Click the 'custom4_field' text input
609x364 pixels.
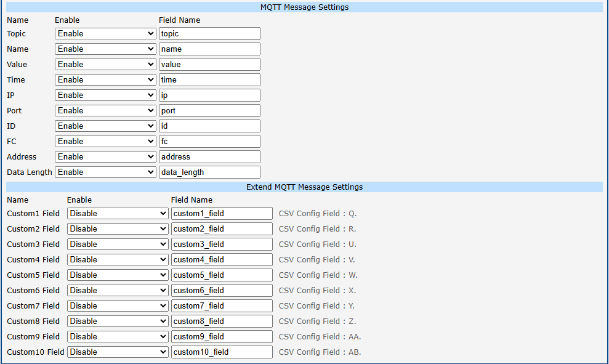222,259
